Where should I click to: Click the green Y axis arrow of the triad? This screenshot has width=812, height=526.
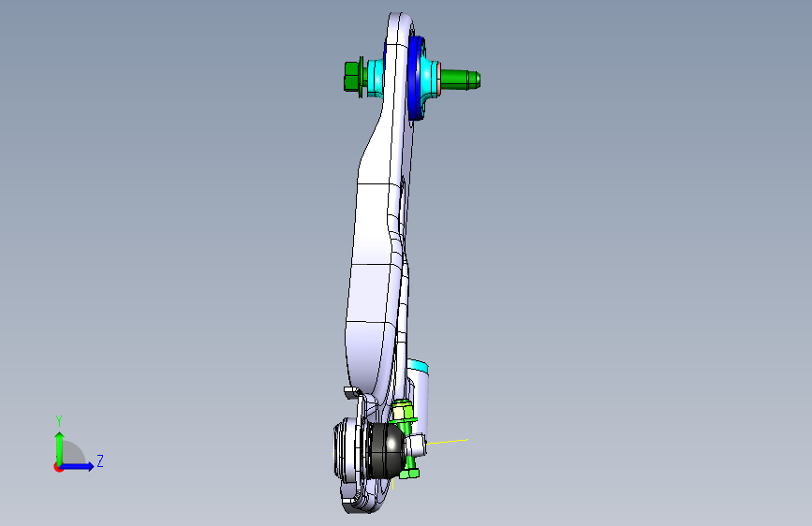[59, 447]
